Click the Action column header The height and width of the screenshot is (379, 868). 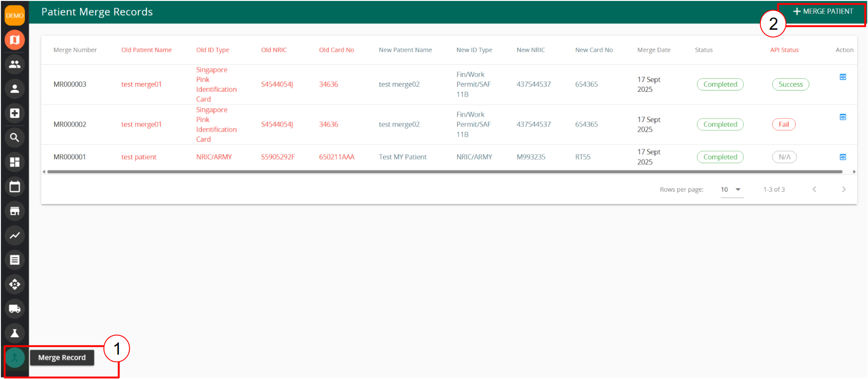click(x=845, y=50)
